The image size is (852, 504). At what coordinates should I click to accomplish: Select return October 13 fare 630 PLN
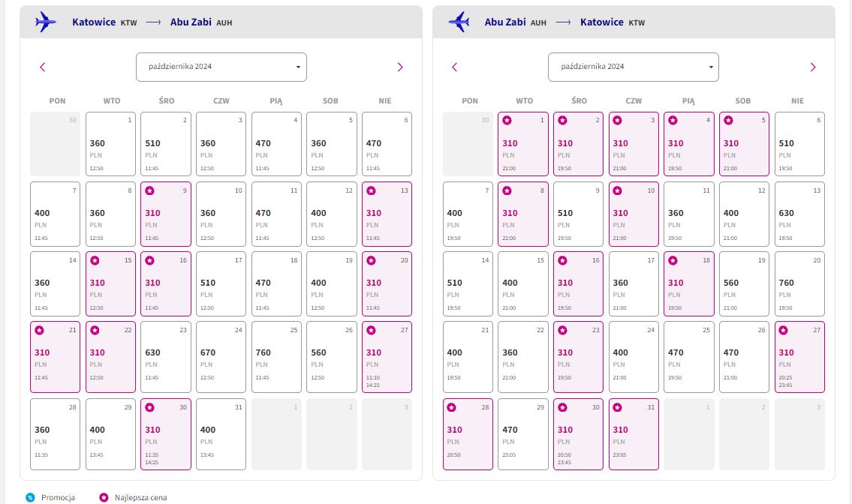[799, 214]
